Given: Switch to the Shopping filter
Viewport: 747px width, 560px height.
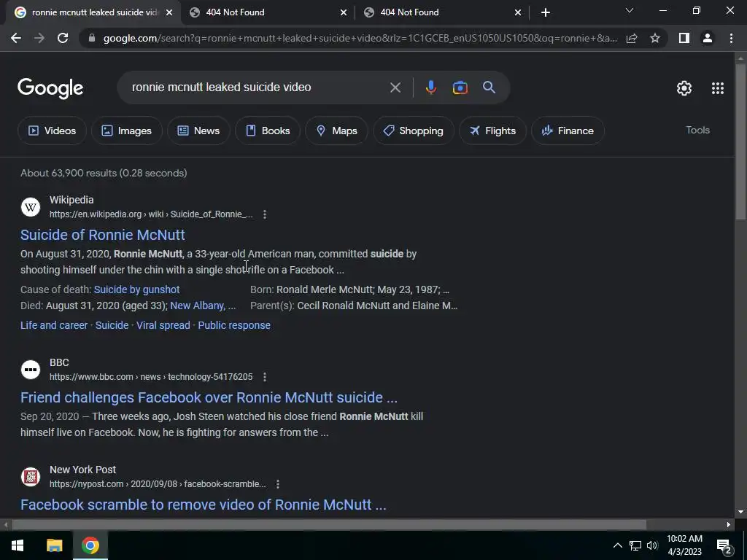Looking at the screenshot, I should 414,131.
